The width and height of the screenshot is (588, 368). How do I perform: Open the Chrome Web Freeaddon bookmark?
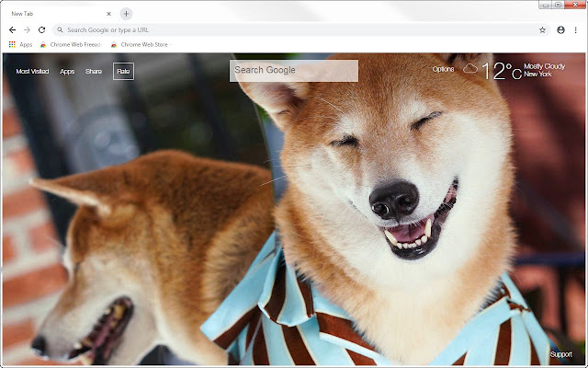click(71, 45)
